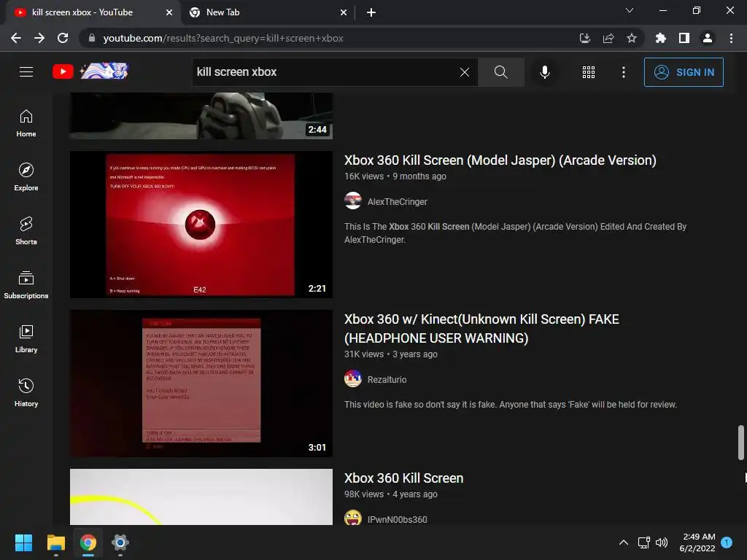Click the browser forward arrow
This screenshot has width=747, height=560.
pos(39,38)
